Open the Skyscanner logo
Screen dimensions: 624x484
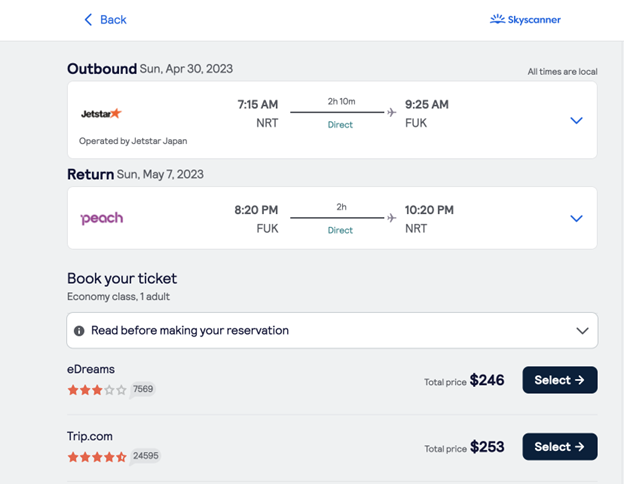coord(525,19)
